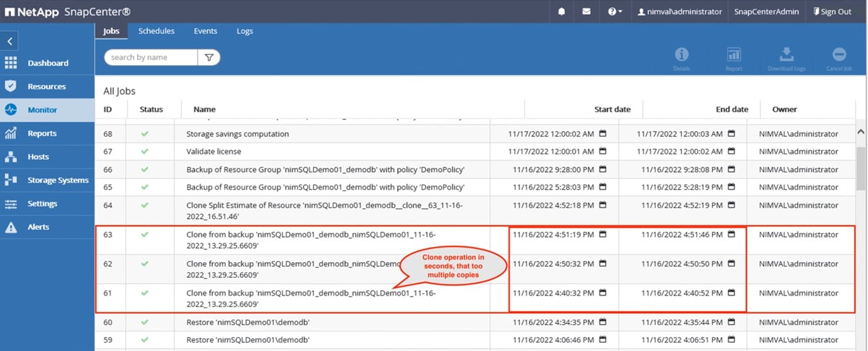
Task: Open the help question mark dropdown
Action: tap(614, 11)
